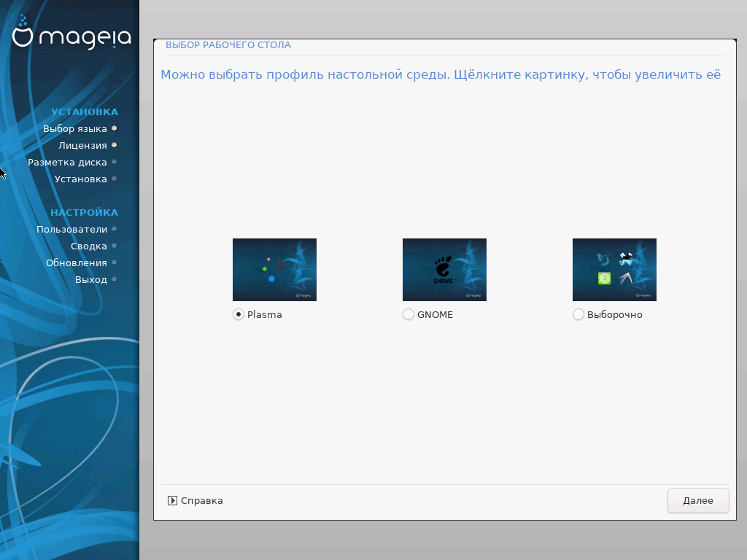Select the Plasma radio button
Image resolution: width=747 pixels, height=560 pixels.
(239, 315)
